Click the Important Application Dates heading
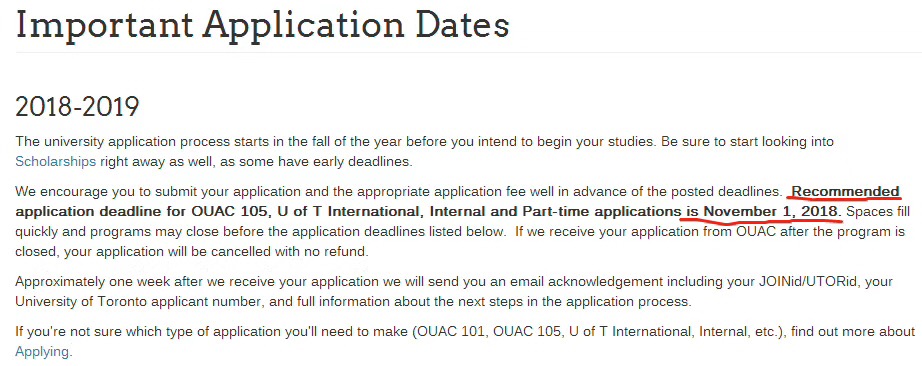 [x=262, y=25]
